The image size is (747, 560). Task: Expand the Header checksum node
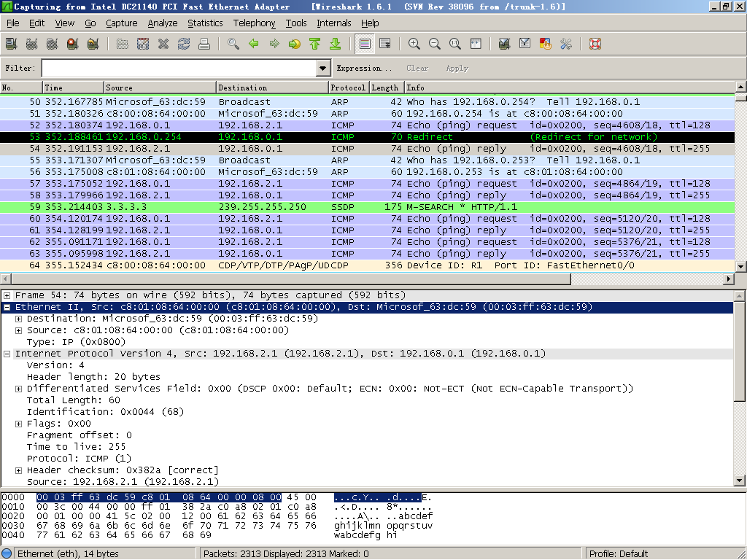click(x=18, y=470)
